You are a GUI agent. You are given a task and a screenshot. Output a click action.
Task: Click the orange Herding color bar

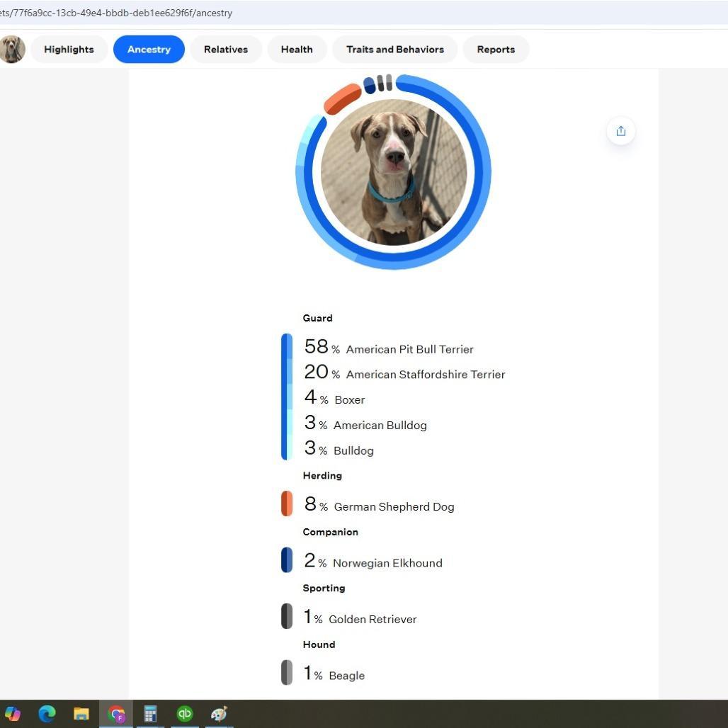click(x=287, y=504)
